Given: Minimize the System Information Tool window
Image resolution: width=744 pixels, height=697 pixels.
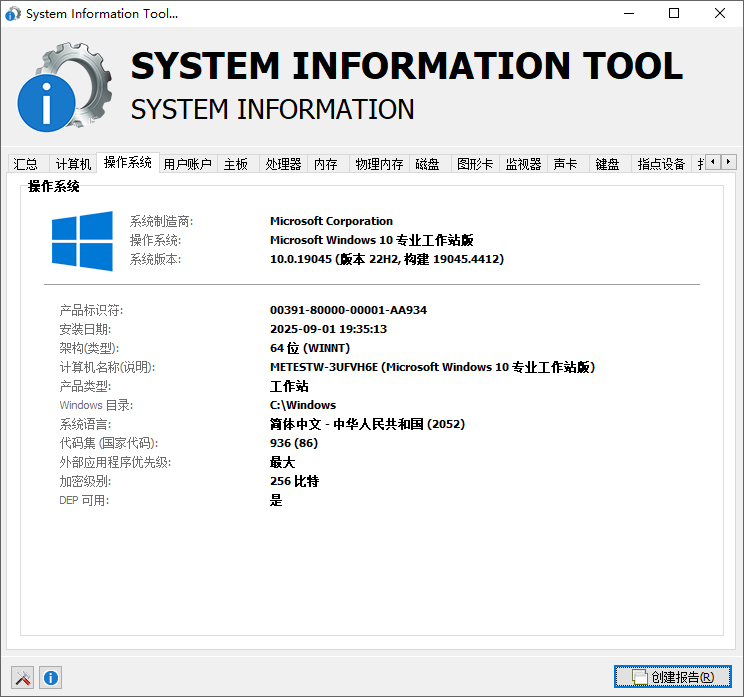Looking at the screenshot, I should click(x=629, y=13).
